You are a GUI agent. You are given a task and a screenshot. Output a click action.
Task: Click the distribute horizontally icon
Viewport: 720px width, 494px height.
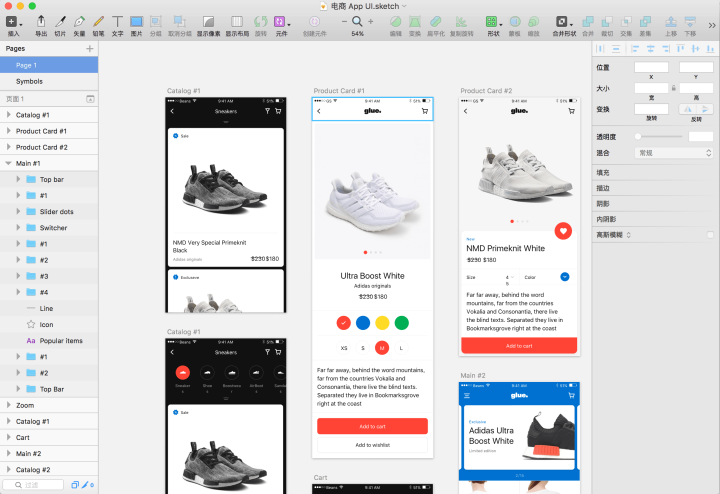(x=601, y=48)
